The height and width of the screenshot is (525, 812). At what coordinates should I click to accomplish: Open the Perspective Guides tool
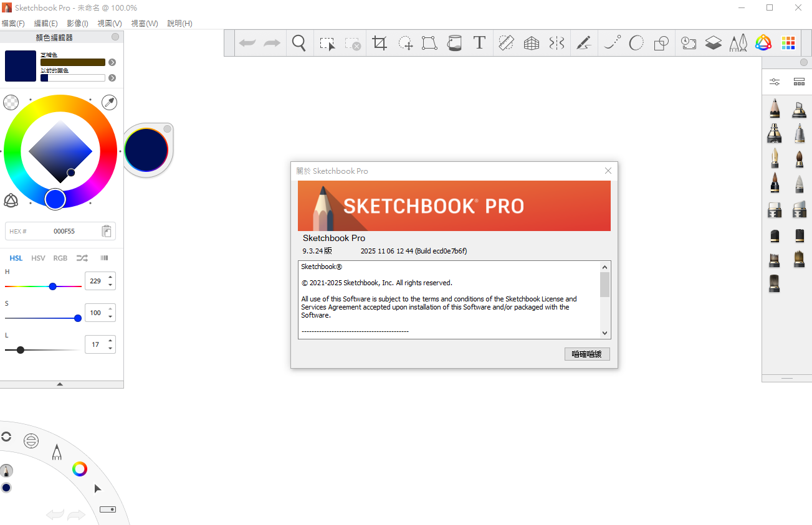point(532,43)
